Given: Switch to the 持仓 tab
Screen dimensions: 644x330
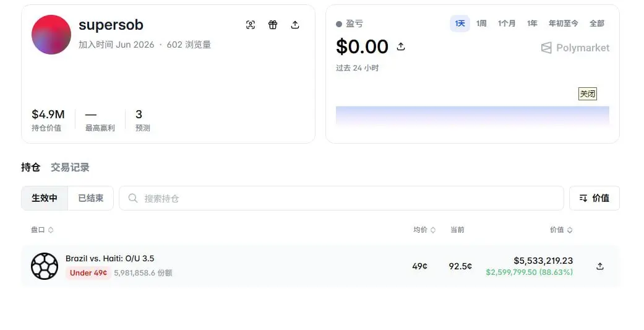Looking at the screenshot, I should 31,167.
